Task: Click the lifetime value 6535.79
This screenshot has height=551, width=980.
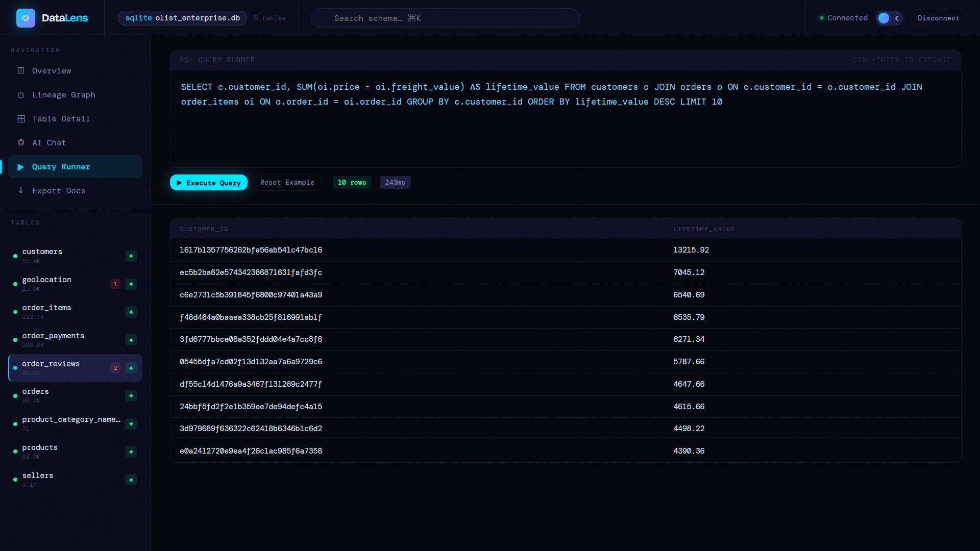Action: 689,317
